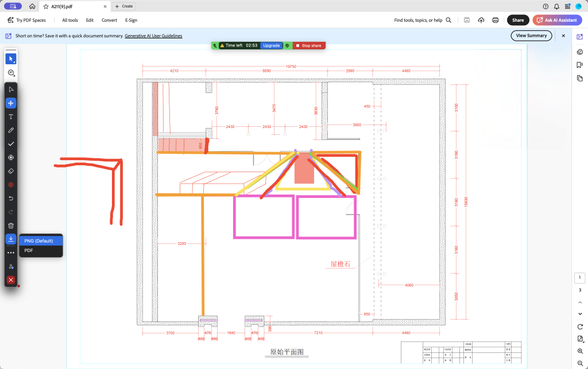Screen dimensions: 588x369
Task: Click the cloud upload icon
Action: [481, 20]
